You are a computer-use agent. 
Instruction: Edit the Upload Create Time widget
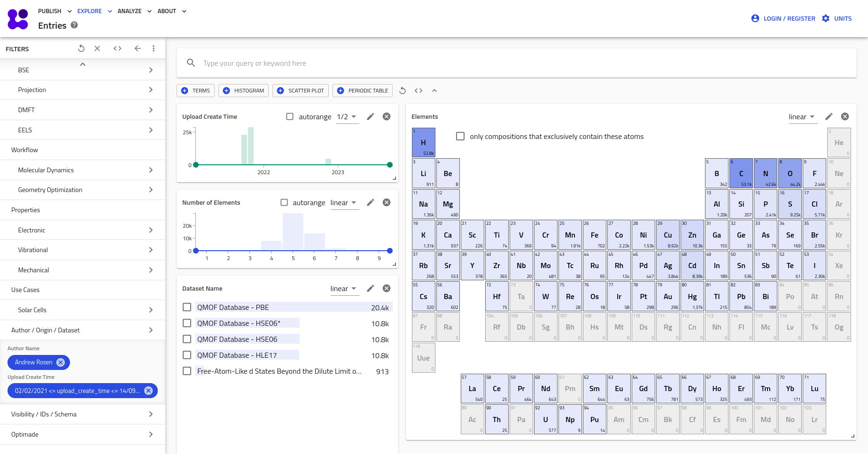pos(371,116)
